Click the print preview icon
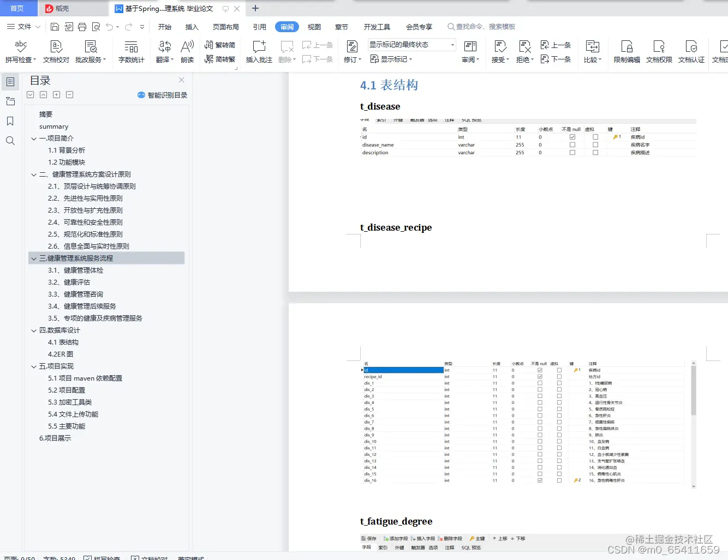Screen dimensions: 728x560 pos(96,27)
